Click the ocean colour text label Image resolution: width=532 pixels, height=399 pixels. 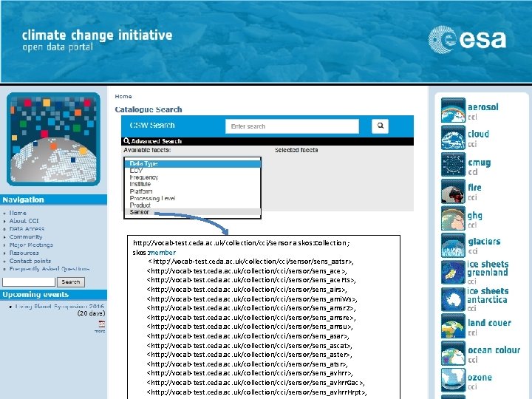click(494, 349)
